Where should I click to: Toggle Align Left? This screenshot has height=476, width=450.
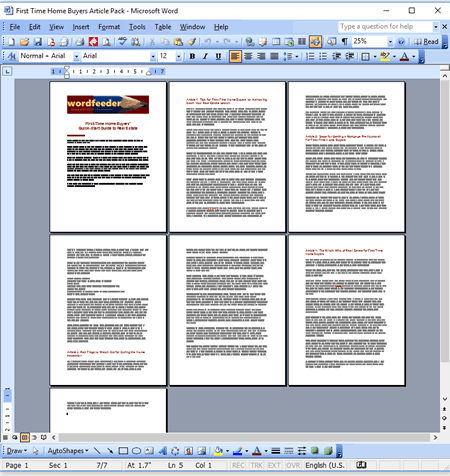tap(235, 56)
